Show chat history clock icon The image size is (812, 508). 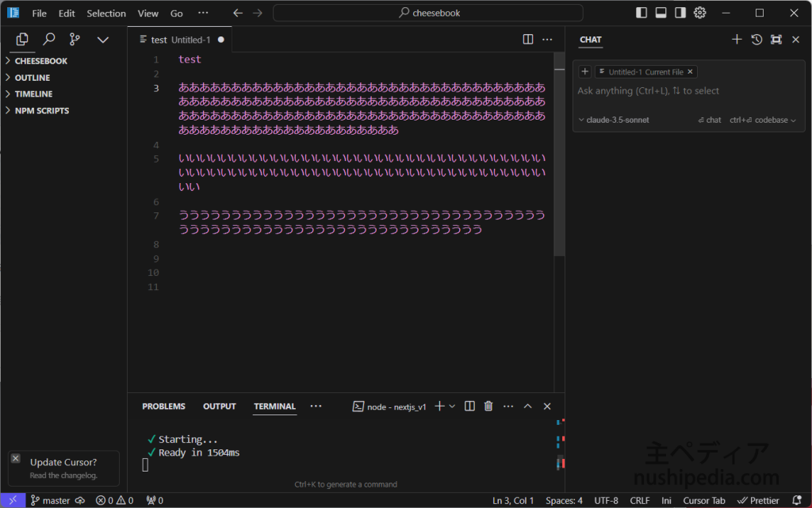(x=756, y=39)
